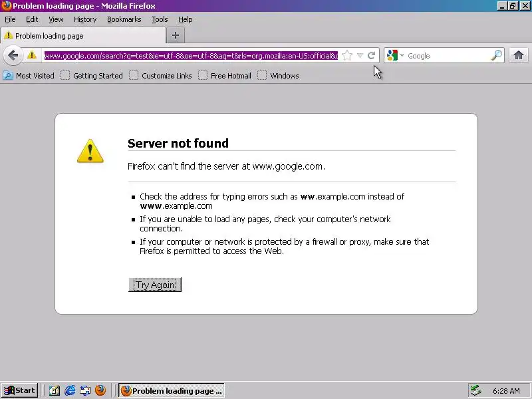
Task: Click in the address bar URL field
Action: tap(191, 56)
